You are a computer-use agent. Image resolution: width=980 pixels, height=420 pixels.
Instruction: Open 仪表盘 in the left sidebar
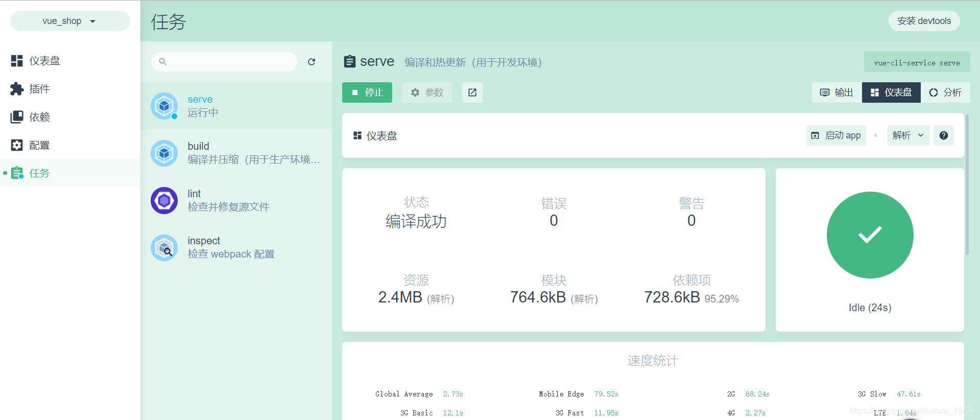coord(70,61)
